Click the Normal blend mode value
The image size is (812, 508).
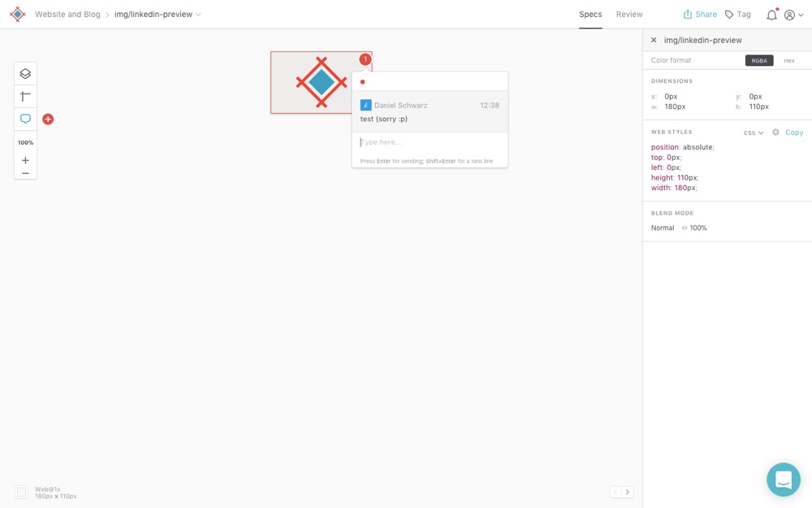pos(663,228)
